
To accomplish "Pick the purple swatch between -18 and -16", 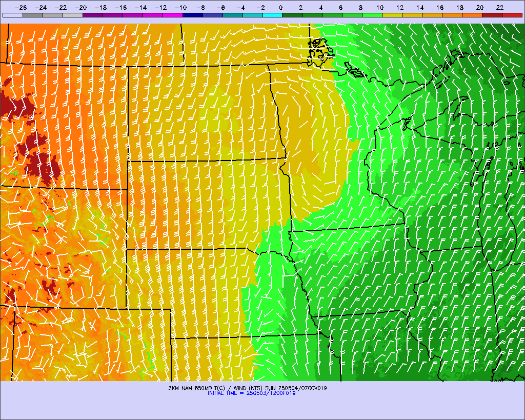I will point(113,15).
